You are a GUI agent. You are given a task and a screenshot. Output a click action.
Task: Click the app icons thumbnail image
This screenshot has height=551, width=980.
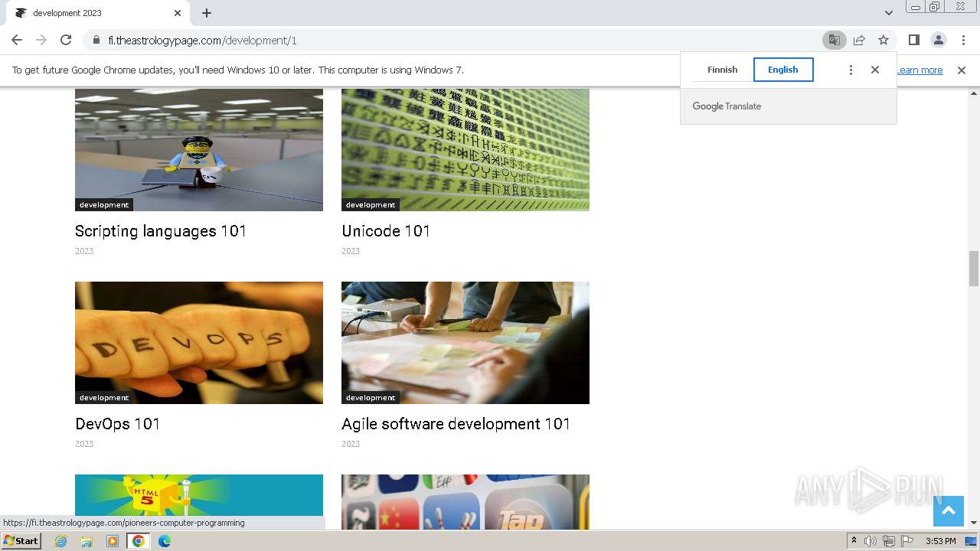[465, 501]
